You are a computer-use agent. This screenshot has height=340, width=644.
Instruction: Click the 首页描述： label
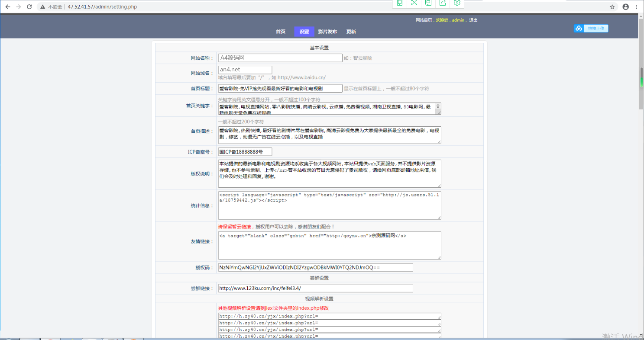click(202, 131)
